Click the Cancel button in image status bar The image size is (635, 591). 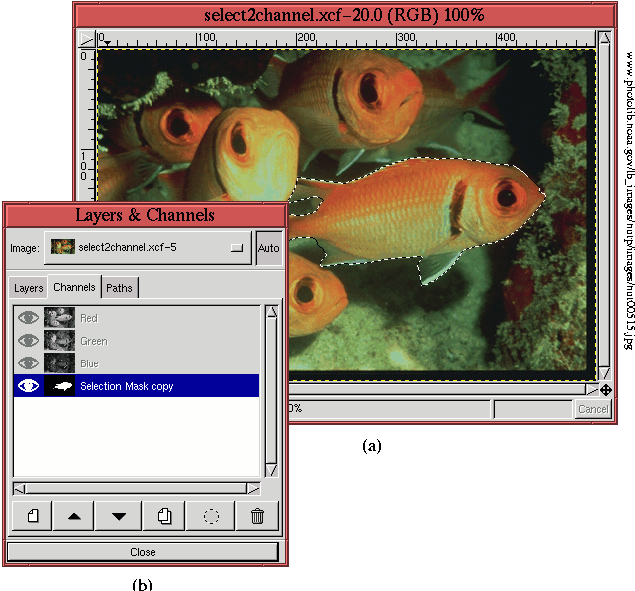click(x=592, y=409)
